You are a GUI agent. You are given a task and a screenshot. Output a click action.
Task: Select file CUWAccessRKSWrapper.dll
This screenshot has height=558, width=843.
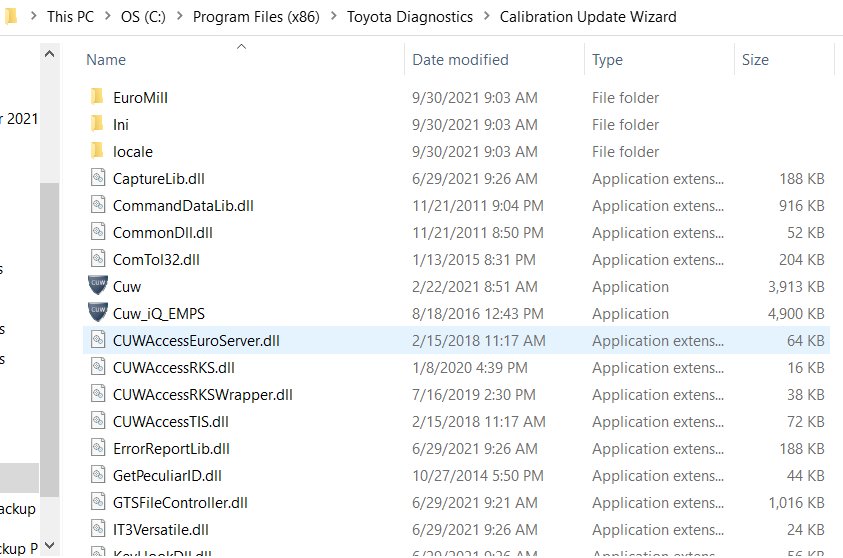click(x=203, y=395)
